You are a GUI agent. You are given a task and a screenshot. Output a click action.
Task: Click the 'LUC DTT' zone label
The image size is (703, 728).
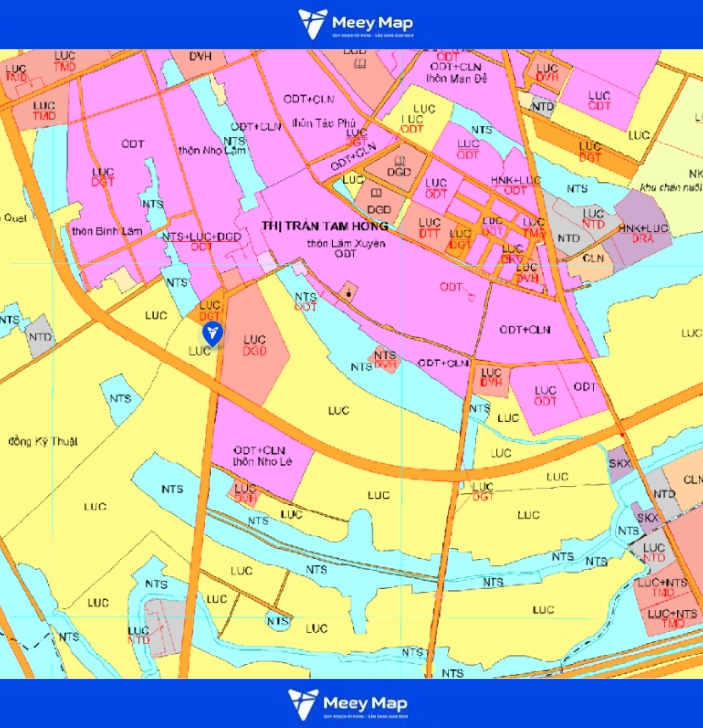429,228
